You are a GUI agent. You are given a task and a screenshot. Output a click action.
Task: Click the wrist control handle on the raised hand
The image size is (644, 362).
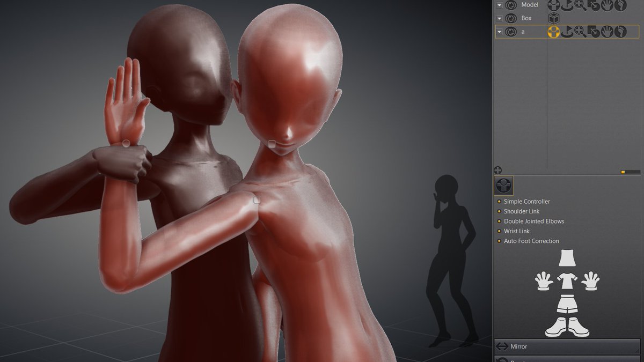pos(126,143)
